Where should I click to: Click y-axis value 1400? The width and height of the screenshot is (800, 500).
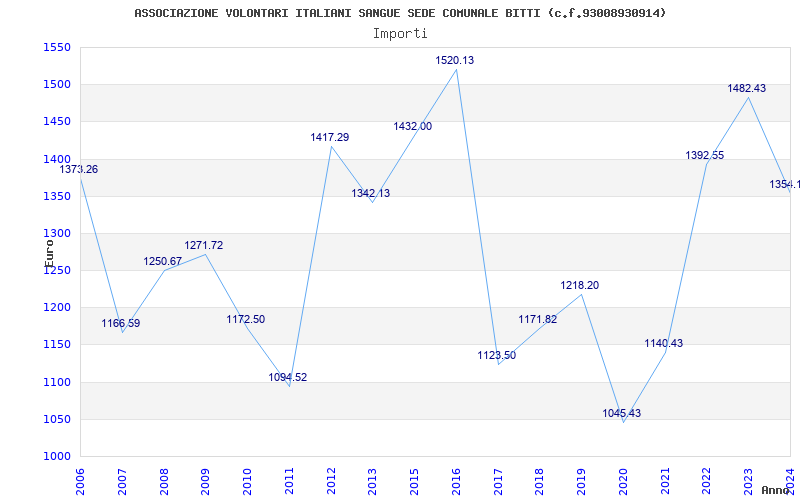click(57, 159)
